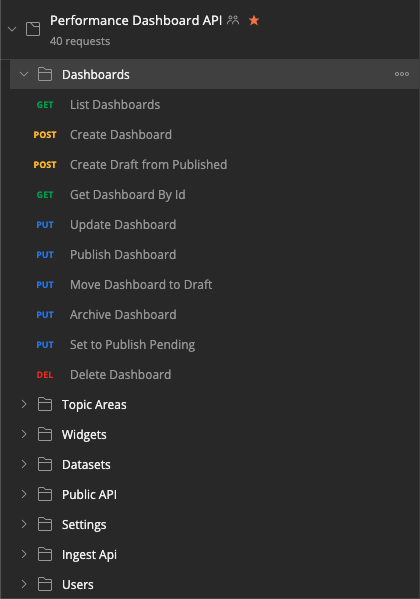Click the orange favorite star icon
The height and width of the screenshot is (599, 420).
pyautogui.click(x=254, y=20)
